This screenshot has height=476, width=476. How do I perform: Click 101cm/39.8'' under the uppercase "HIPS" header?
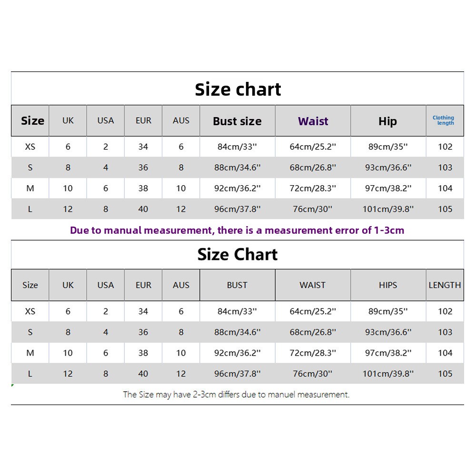(x=388, y=374)
